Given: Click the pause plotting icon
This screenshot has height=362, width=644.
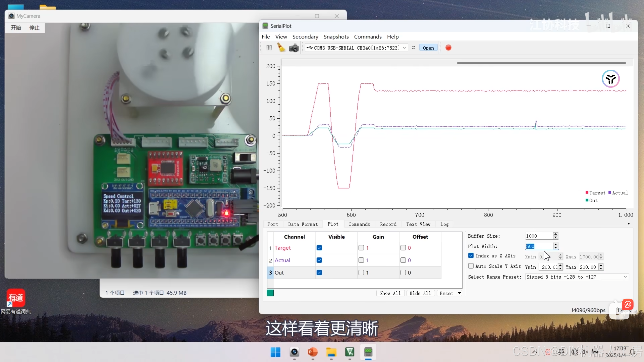Looking at the screenshot, I should coord(269,48).
